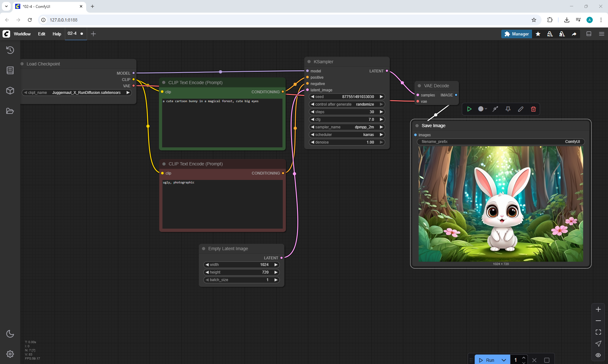Image resolution: width=608 pixels, height=364 pixels.
Task: Click the pin icon in node toolbar
Action: pyautogui.click(x=508, y=109)
